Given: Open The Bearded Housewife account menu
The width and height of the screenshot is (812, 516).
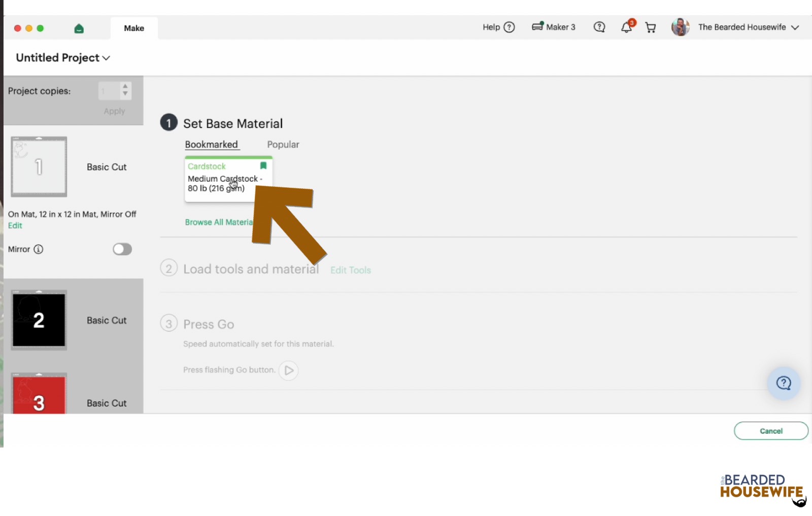Looking at the screenshot, I should pos(748,27).
